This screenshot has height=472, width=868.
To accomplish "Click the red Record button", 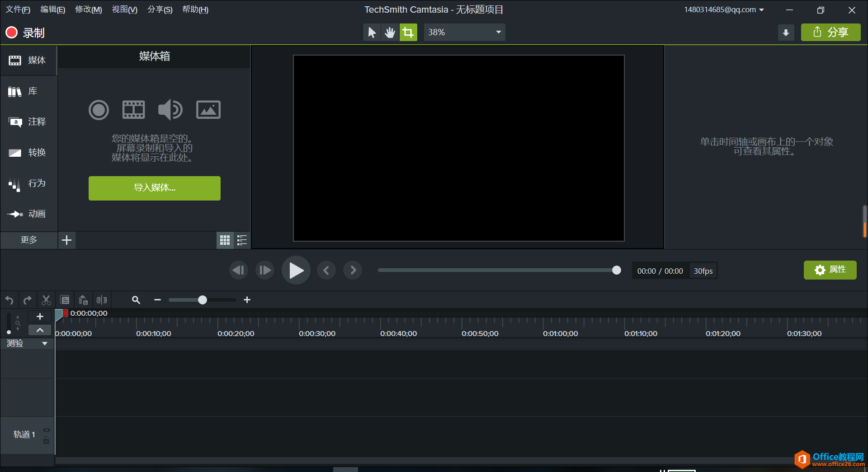I will click(x=25, y=33).
